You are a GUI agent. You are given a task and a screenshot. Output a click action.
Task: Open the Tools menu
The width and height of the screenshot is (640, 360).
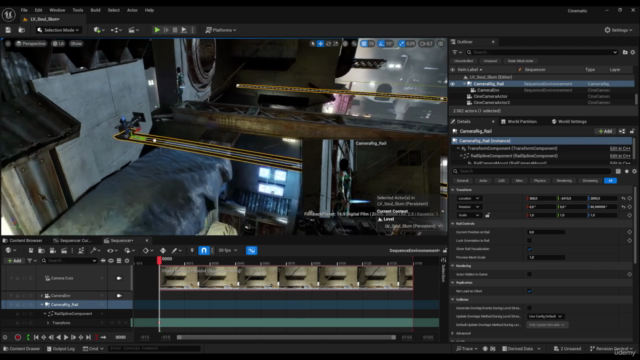point(78,10)
